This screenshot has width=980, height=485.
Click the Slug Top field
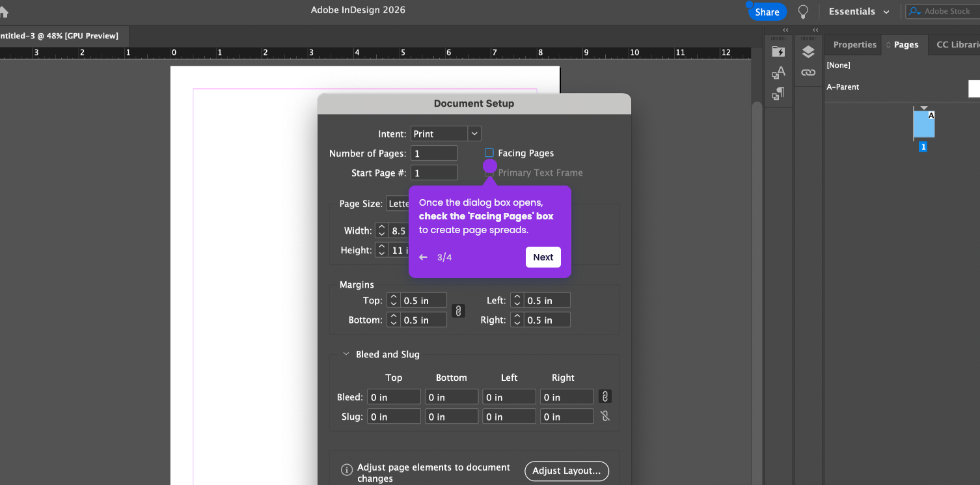[x=394, y=416]
